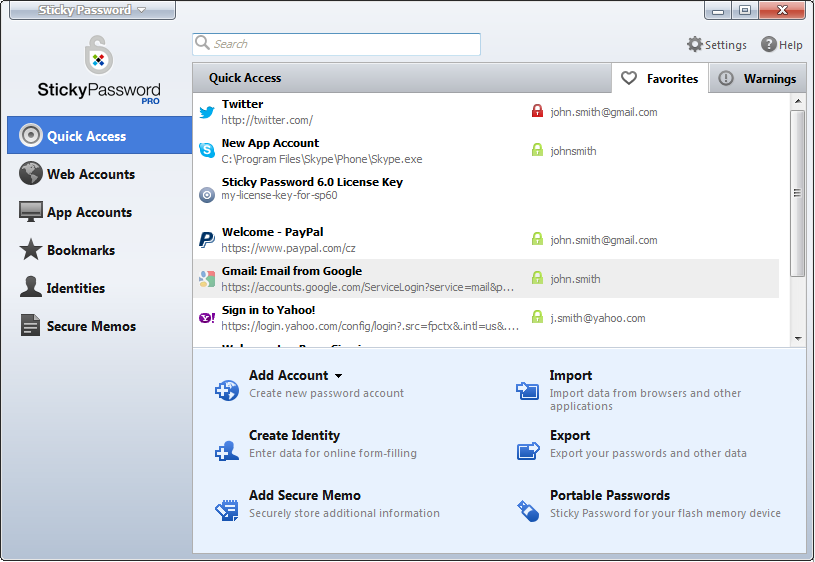The image size is (815, 562).
Task: Click the Identities person icon
Action: (31, 287)
